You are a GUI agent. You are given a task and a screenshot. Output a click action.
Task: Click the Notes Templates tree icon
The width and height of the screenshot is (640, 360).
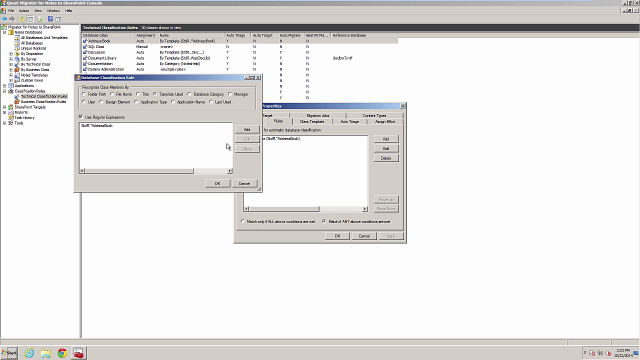point(17,75)
